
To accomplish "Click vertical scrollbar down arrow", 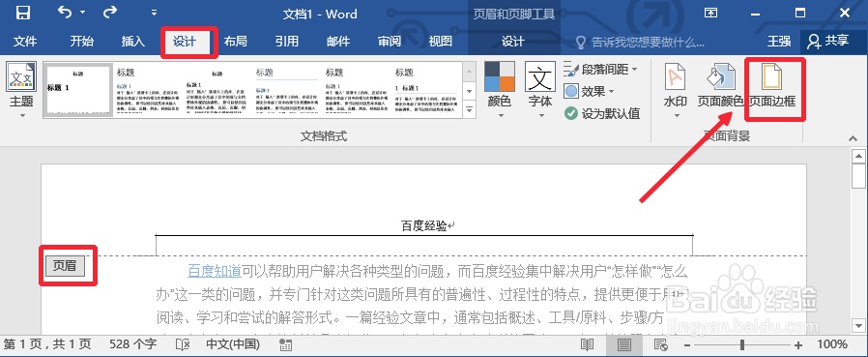I will [x=858, y=325].
